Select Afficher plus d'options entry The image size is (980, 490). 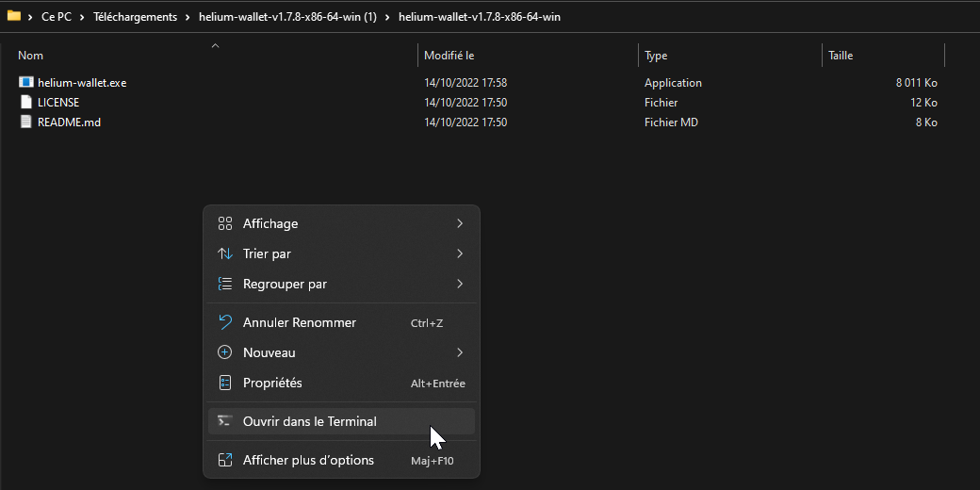click(x=308, y=461)
